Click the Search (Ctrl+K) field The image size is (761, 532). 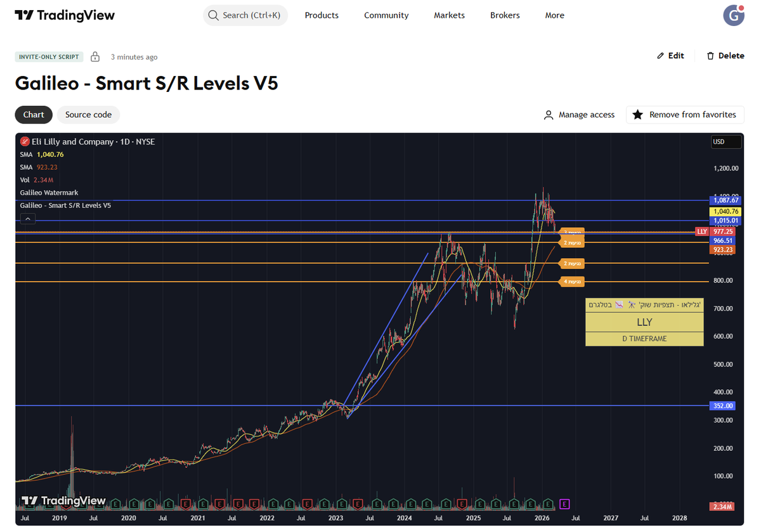pyautogui.click(x=245, y=15)
